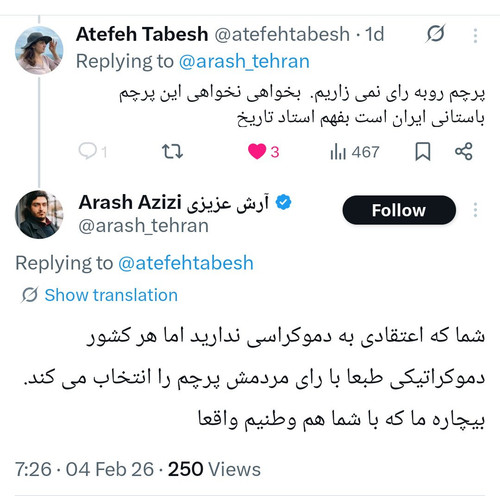
Task: Share Atefeh Tabesh's tweet
Action: 464,151
